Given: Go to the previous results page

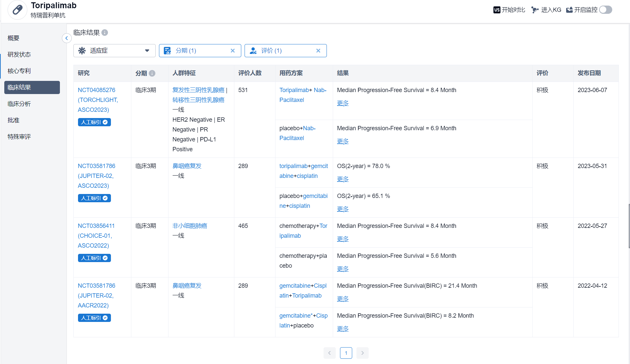Looking at the screenshot, I should 329,353.
